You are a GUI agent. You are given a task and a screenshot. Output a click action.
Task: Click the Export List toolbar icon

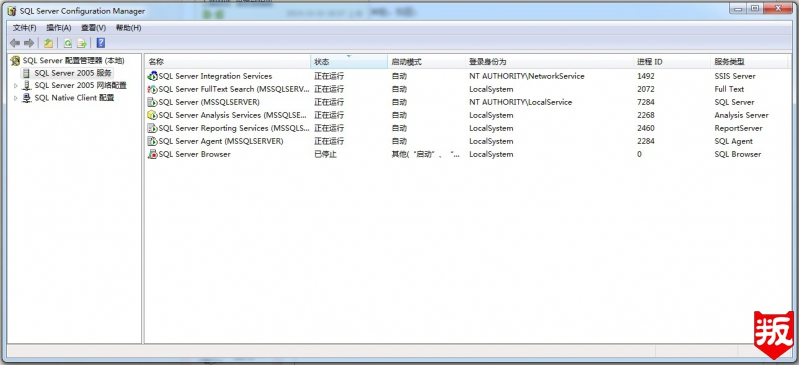coord(82,43)
